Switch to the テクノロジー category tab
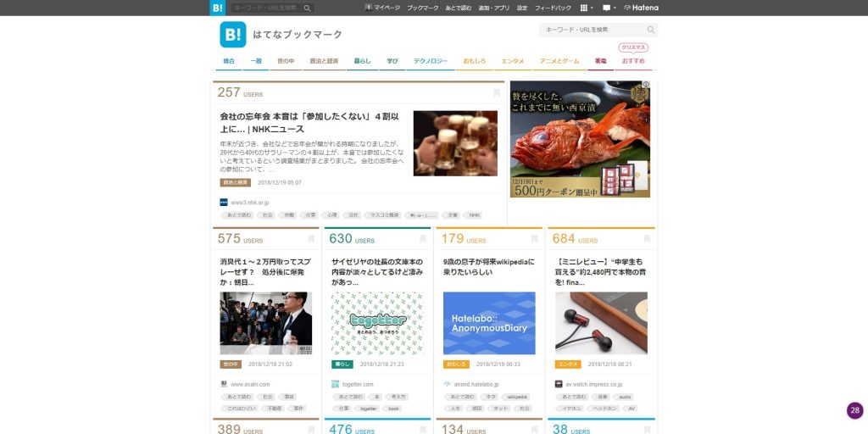The width and height of the screenshot is (868, 434). [430, 61]
